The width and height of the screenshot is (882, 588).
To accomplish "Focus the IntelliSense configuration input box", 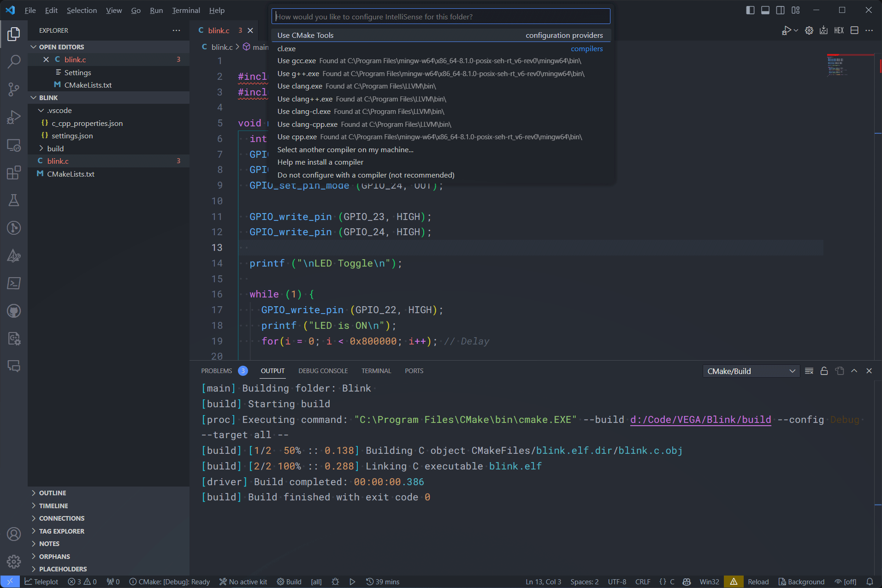I will (x=441, y=17).
